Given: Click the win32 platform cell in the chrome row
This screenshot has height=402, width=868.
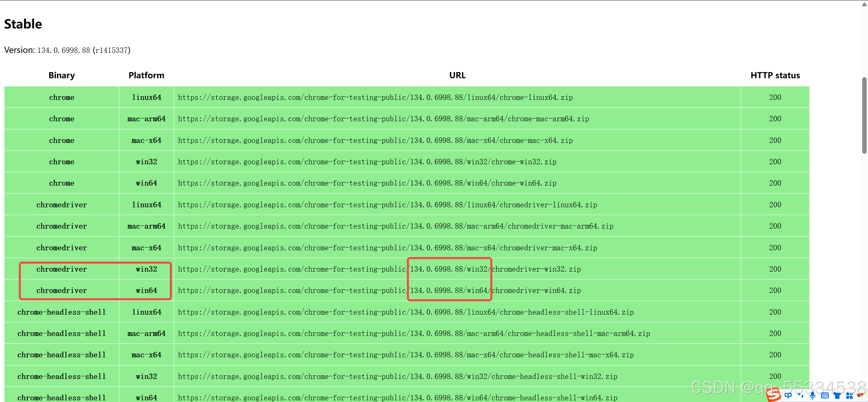Looking at the screenshot, I should point(146,162).
